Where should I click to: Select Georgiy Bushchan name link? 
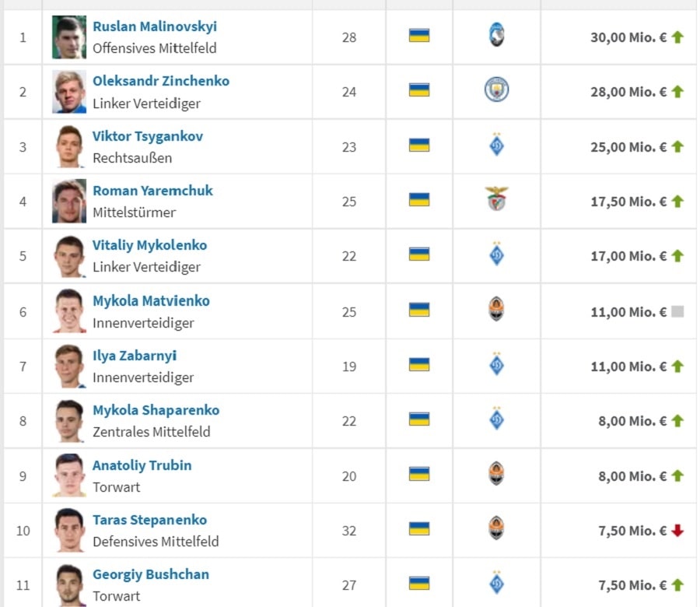pyautogui.click(x=151, y=574)
